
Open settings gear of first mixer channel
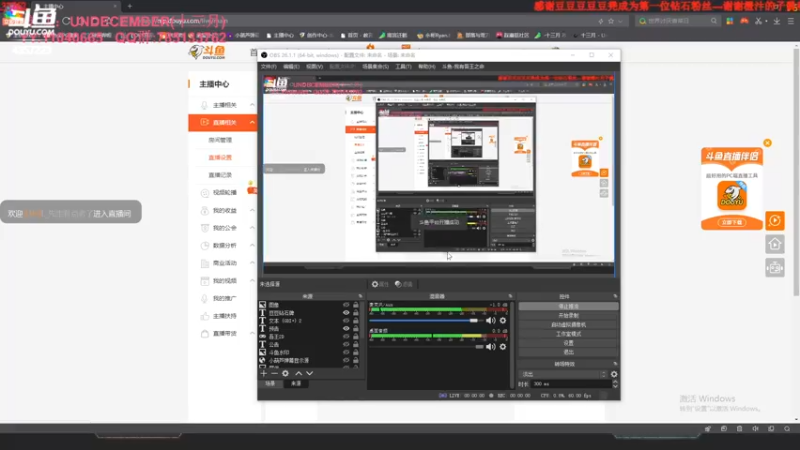pyautogui.click(x=503, y=320)
